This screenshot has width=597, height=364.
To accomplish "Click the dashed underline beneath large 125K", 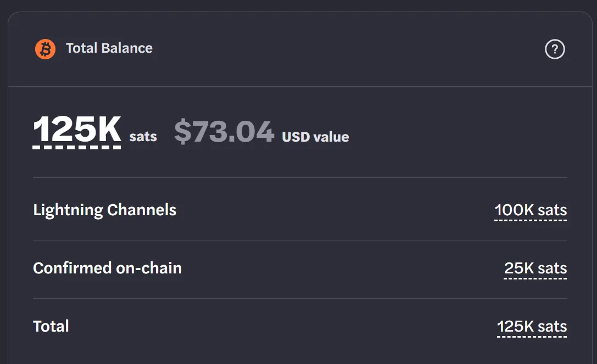I will point(77,147).
